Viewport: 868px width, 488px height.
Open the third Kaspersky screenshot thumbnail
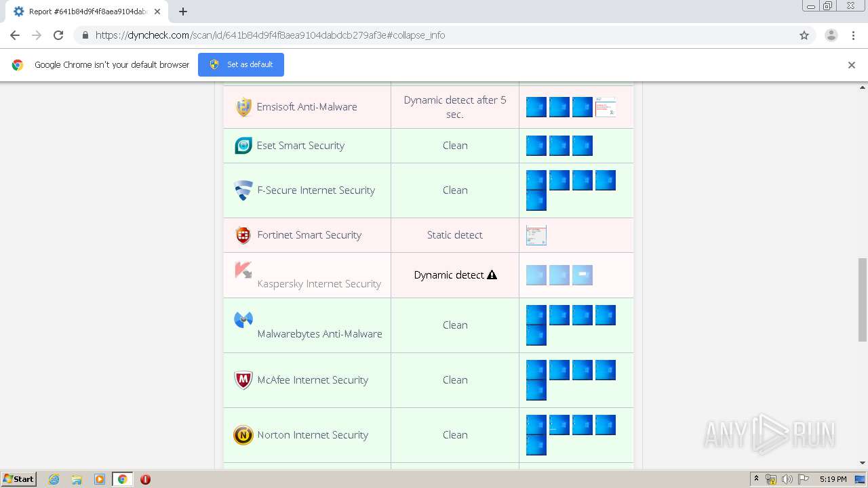click(x=583, y=275)
